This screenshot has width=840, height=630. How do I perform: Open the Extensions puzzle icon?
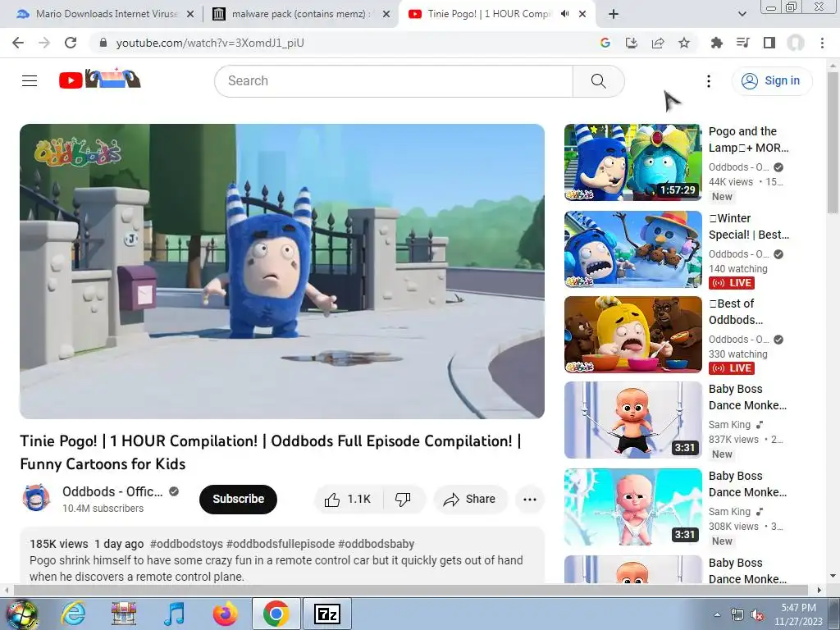coord(717,43)
